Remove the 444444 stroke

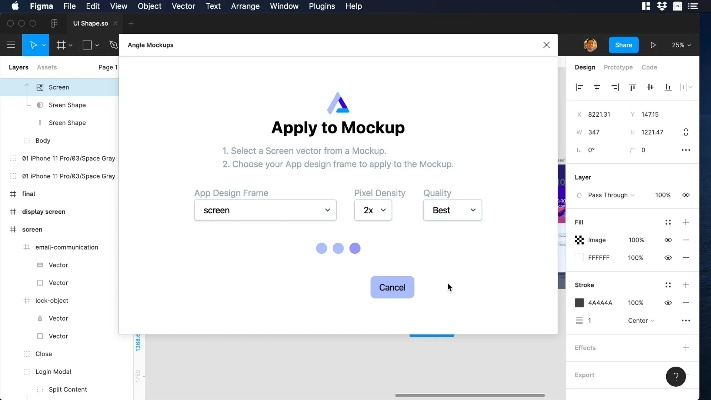click(x=686, y=302)
